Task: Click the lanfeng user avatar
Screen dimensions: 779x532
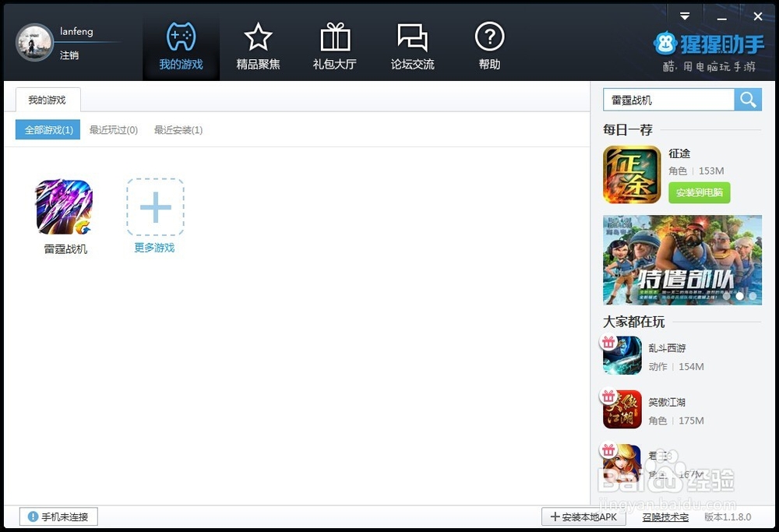Action: pos(34,42)
